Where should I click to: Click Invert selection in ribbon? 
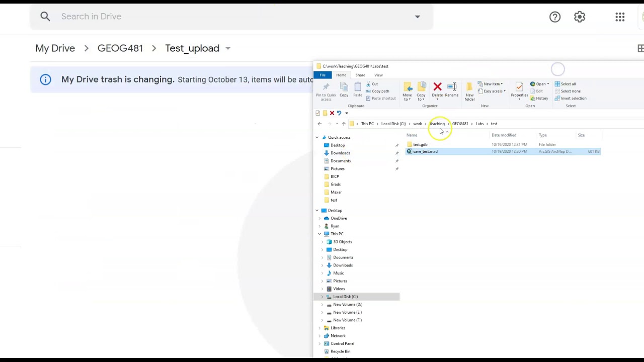(x=571, y=98)
